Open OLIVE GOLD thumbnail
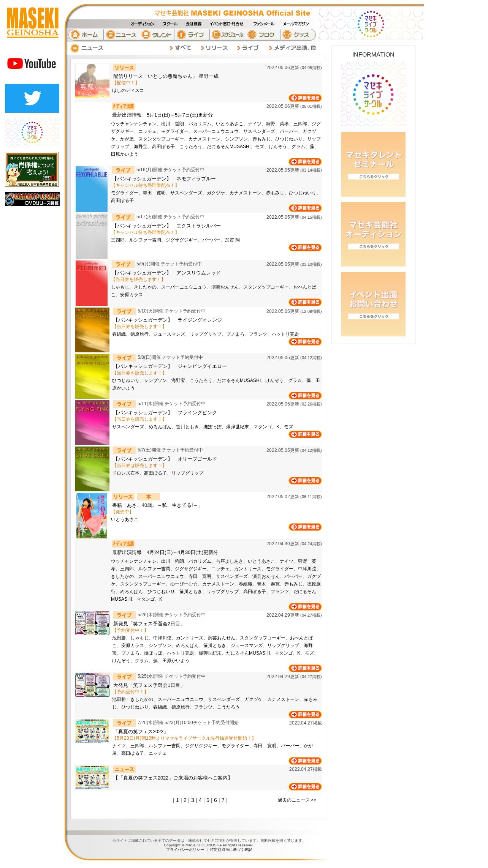 (92, 469)
